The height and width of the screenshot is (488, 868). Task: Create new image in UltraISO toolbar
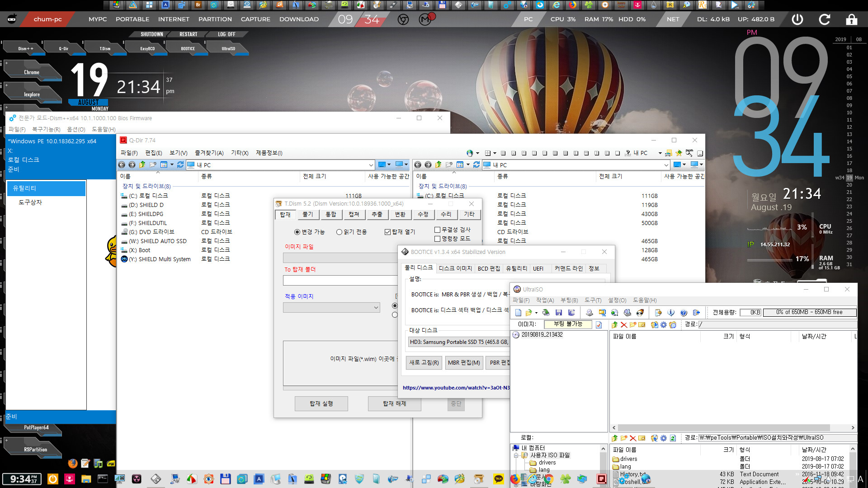(x=519, y=313)
